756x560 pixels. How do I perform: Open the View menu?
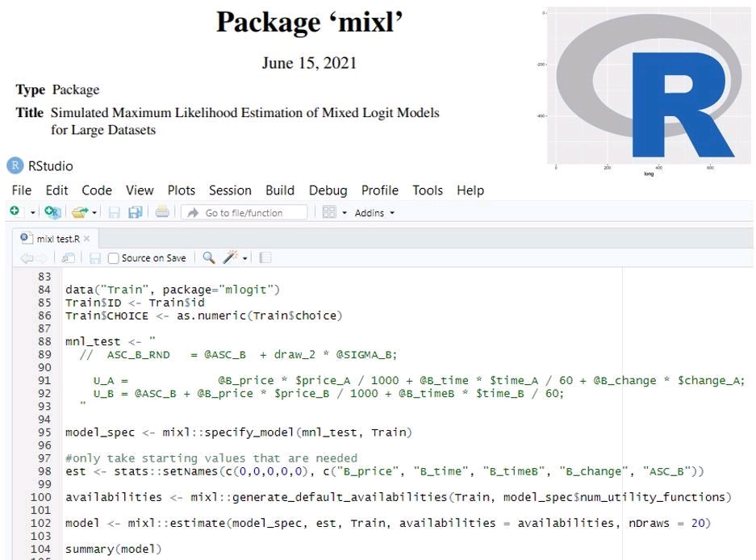140,190
